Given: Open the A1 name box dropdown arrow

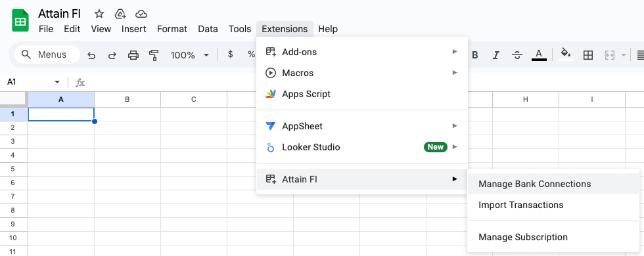Looking at the screenshot, I should click(x=57, y=83).
